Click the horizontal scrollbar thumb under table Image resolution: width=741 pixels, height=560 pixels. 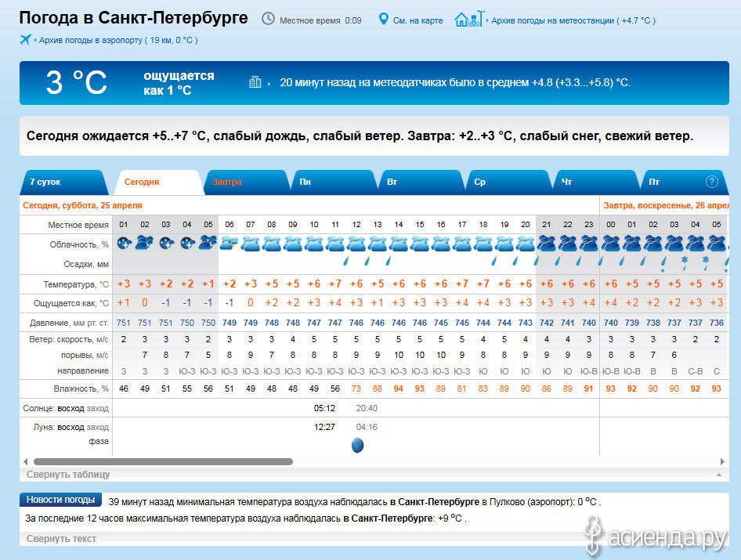click(x=163, y=462)
